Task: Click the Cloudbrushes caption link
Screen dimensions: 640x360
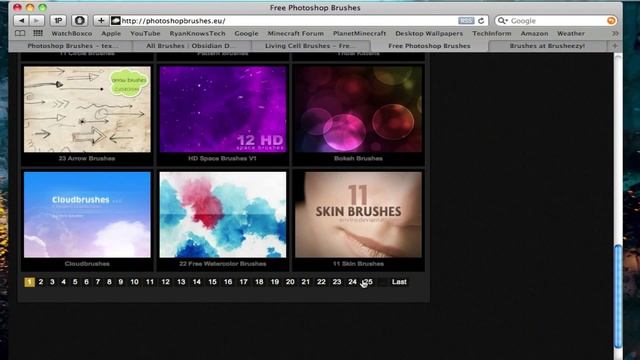Action: coord(87,264)
